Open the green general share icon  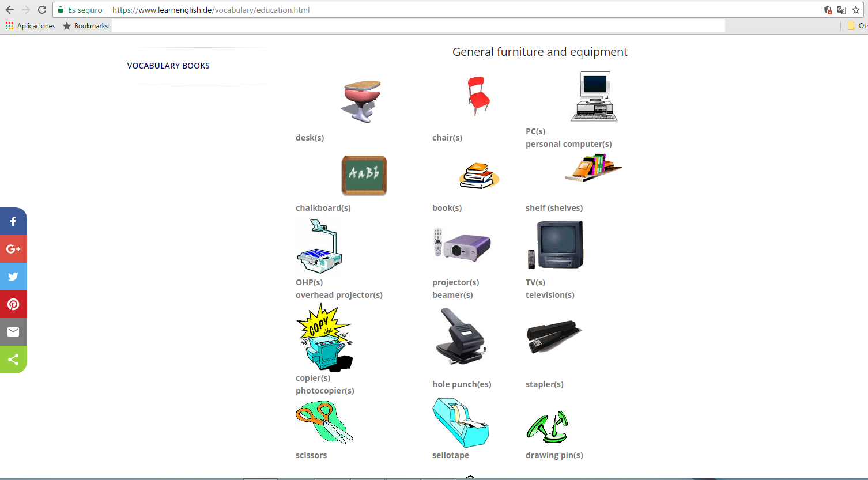[13, 360]
